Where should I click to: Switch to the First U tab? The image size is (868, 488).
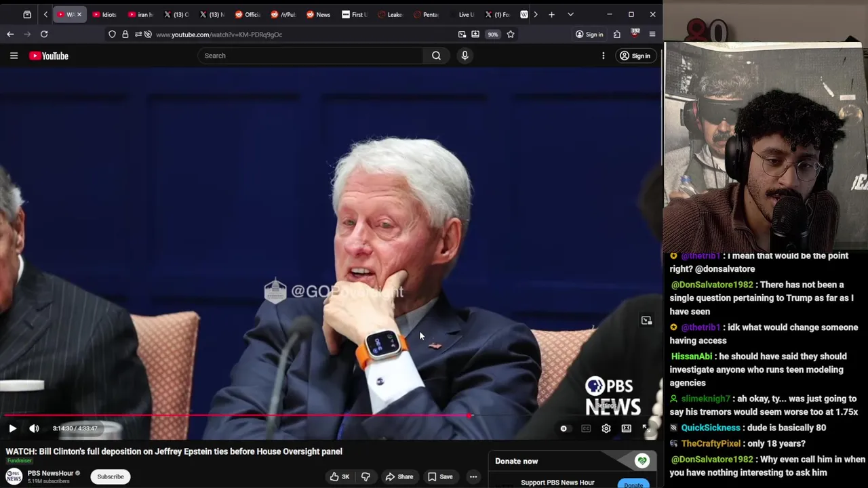[355, 14]
